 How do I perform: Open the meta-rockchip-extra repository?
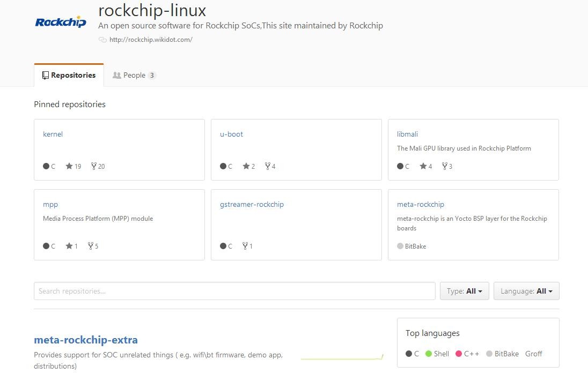[x=86, y=340]
